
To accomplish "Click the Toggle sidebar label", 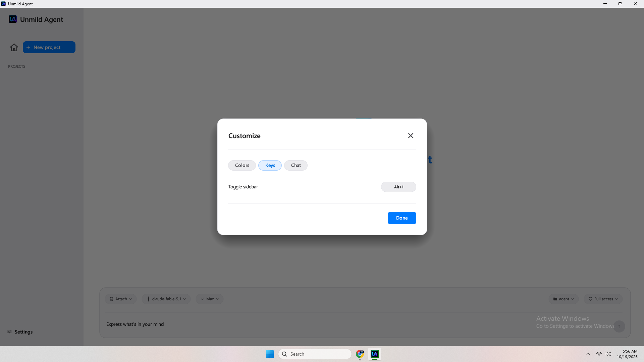I will 243,187.
